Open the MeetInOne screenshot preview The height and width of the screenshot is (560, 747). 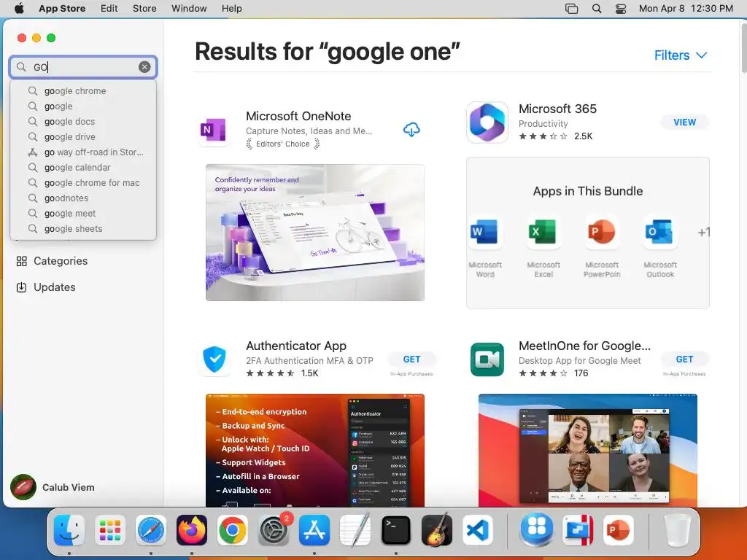coord(587,451)
